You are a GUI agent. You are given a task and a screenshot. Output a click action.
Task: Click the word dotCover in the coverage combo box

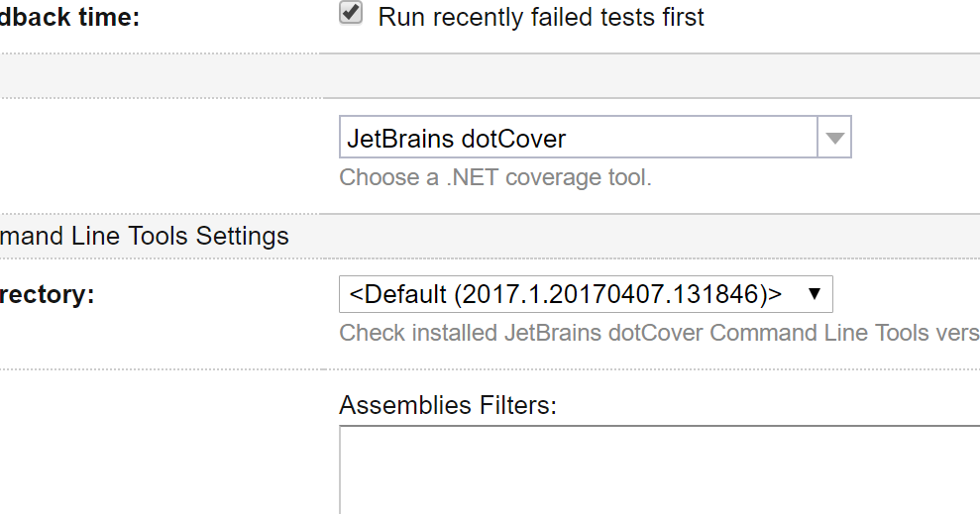tap(513, 139)
